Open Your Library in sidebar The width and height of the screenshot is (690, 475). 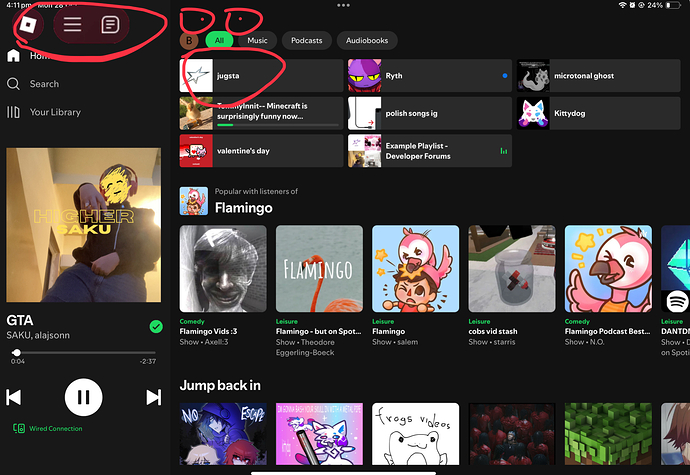44,112
